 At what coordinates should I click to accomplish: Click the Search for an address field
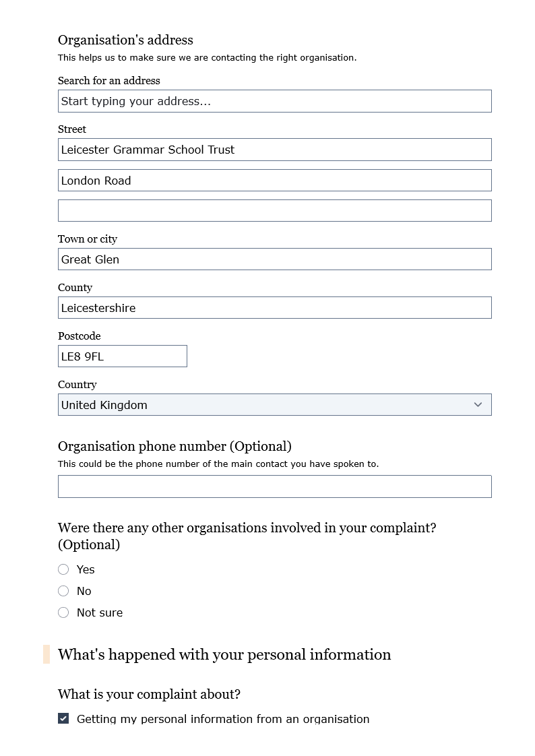(274, 101)
